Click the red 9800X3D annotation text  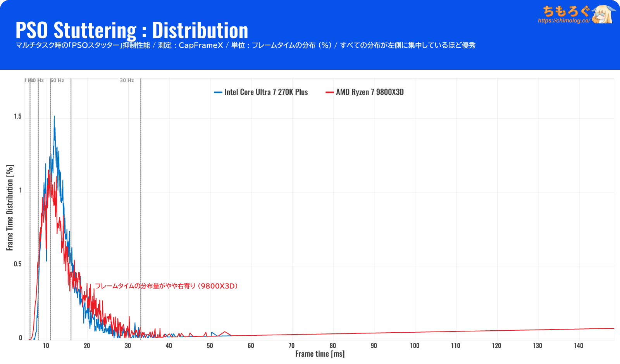pyautogui.click(x=167, y=286)
